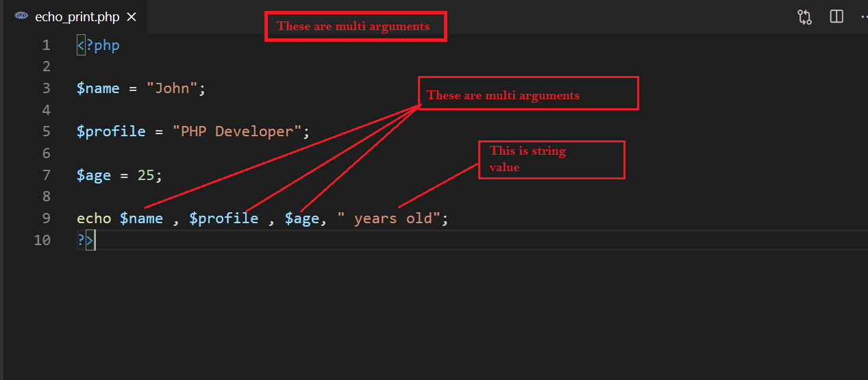Open the More Actions ellipsis menu

pyautogui.click(x=863, y=17)
